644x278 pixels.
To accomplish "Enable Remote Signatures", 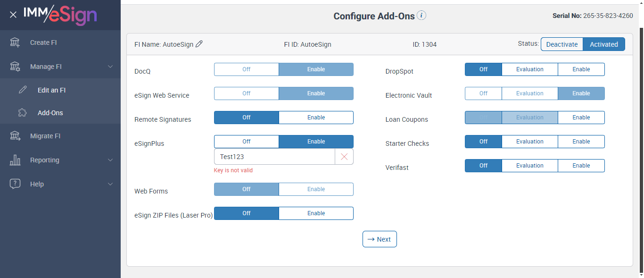I will click(316, 118).
